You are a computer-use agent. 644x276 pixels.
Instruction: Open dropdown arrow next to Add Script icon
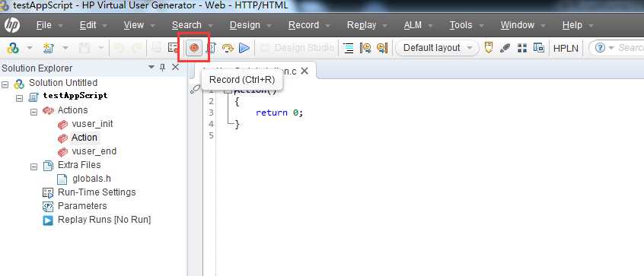(65, 48)
